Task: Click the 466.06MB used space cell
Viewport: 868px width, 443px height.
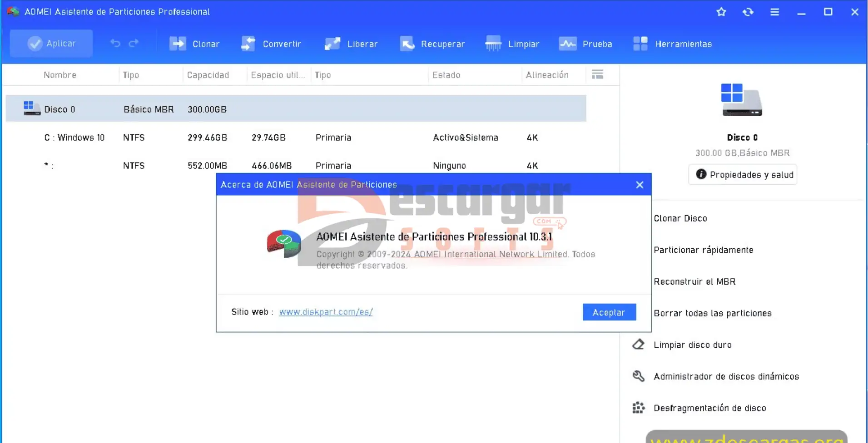Action: pyautogui.click(x=272, y=166)
